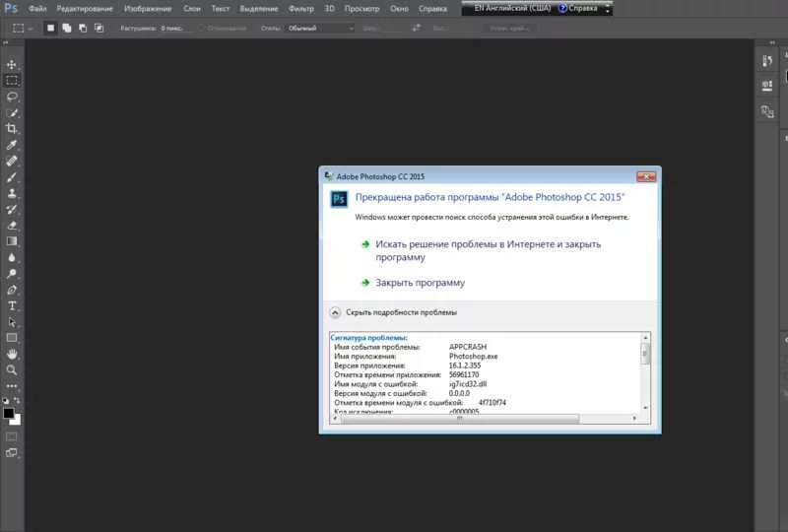Select the Crop tool
This screenshot has height=532, width=788.
(12, 129)
